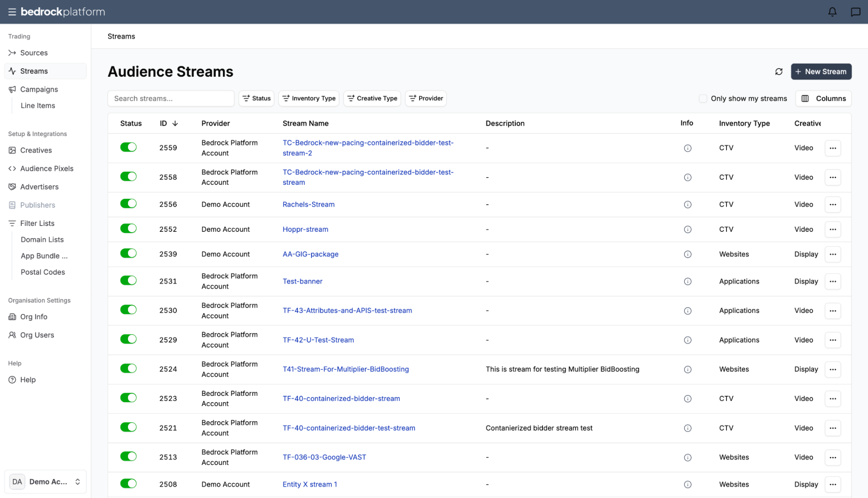
Task: Open the Provider filter dropdown
Action: coord(426,99)
